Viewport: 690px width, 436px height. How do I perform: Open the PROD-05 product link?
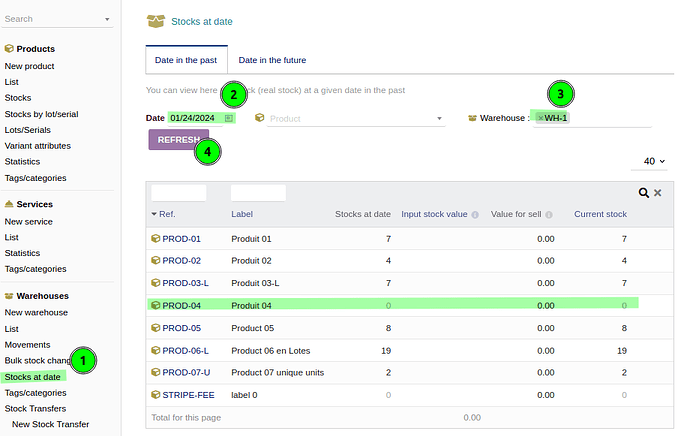coord(181,328)
